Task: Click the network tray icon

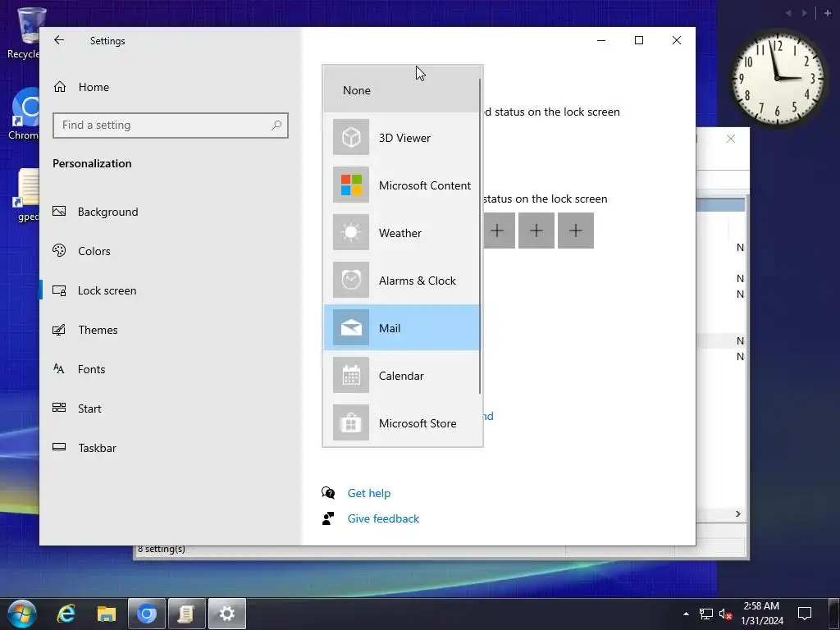Action: click(x=706, y=614)
